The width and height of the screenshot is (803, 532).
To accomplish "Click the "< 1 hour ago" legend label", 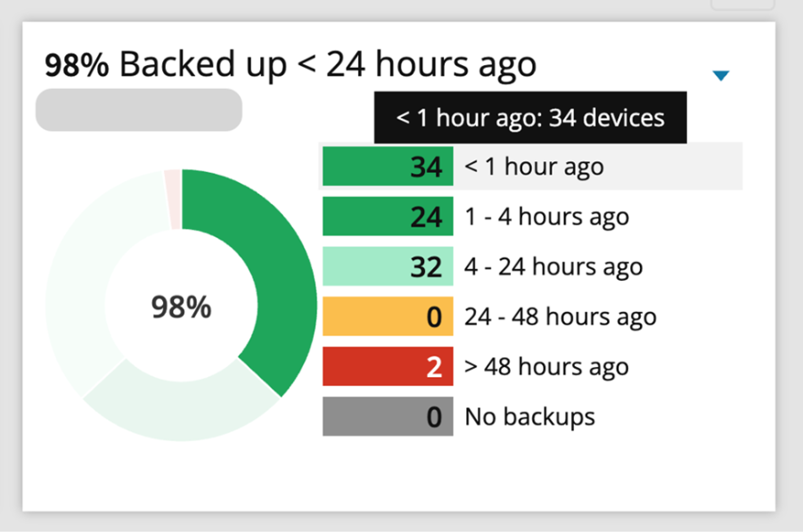I will click(x=534, y=167).
